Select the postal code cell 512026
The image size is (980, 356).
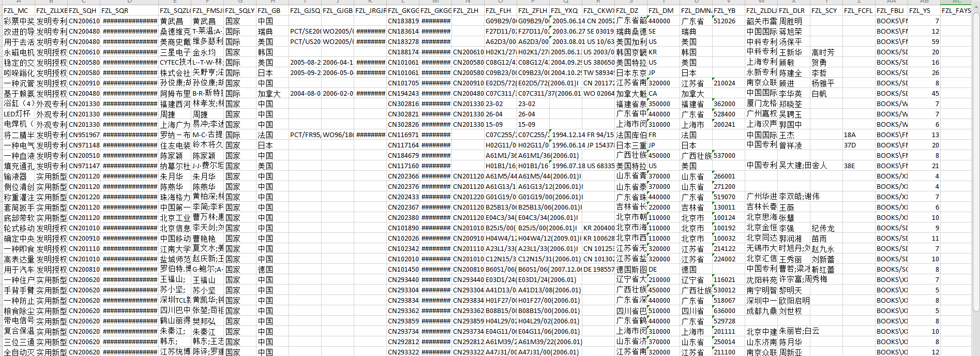(x=729, y=21)
